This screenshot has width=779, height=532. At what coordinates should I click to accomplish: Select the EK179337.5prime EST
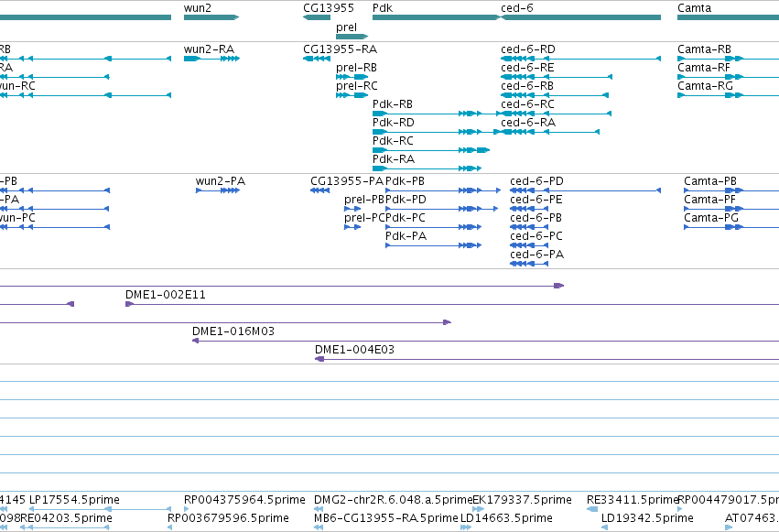(x=479, y=509)
